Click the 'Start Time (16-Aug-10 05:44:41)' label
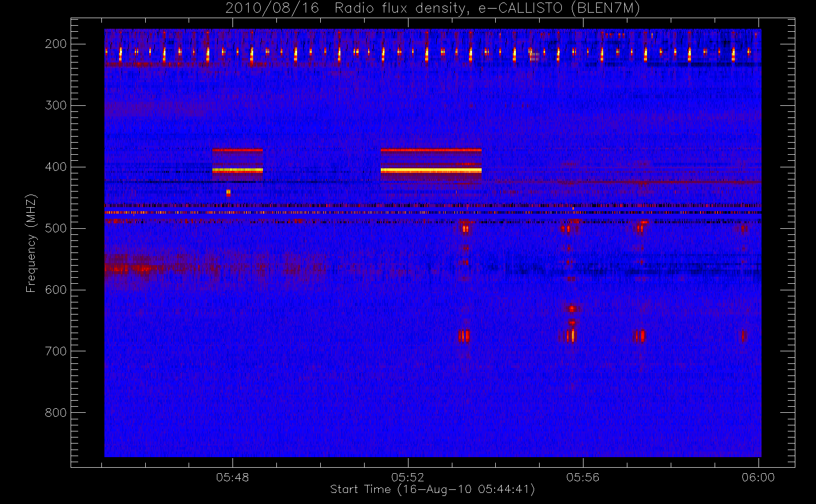 (x=432, y=489)
